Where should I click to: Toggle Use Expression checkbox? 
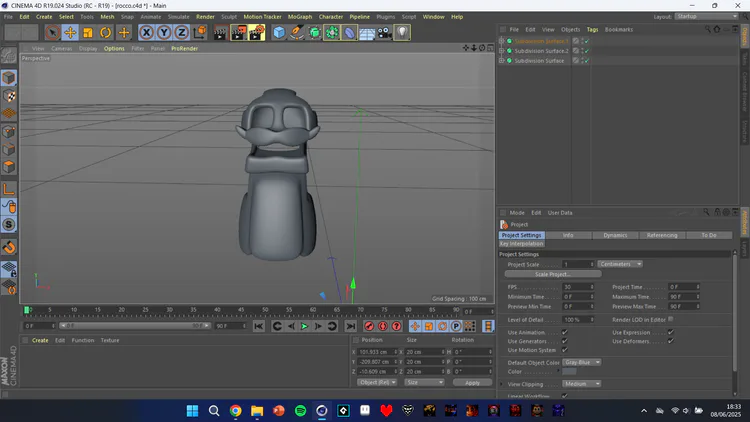coord(671,332)
